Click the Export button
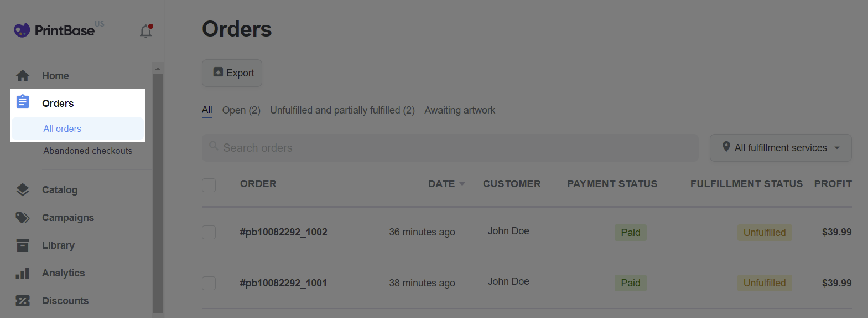868x318 pixels. 232,73
